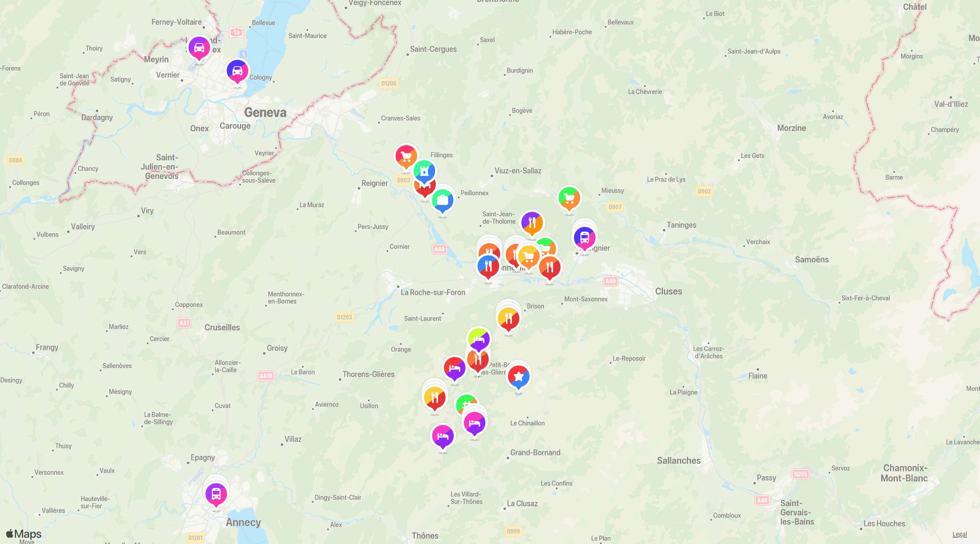Select the purple-pink car pin near Ferney-Voltaire
980x544 pixels.
click(199, 48)
